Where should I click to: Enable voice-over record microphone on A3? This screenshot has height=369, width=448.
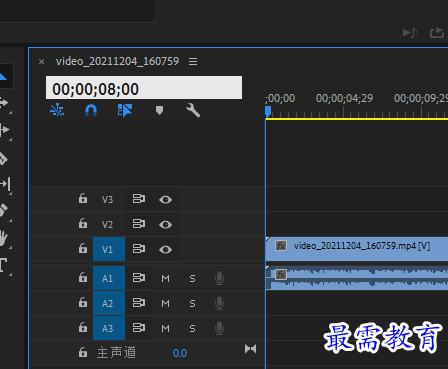tap(219, 328)
